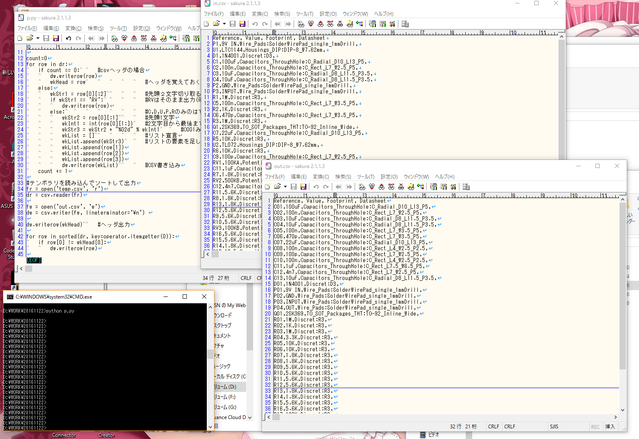Click Save As icon in p.py toolbar
This screenshot has height=439, width=639.
tap(56, 38)
